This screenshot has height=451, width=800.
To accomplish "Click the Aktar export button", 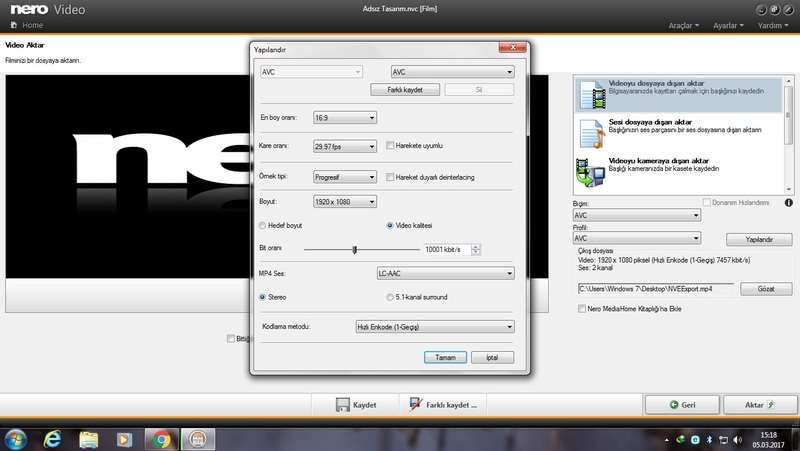I will point(760,405).
